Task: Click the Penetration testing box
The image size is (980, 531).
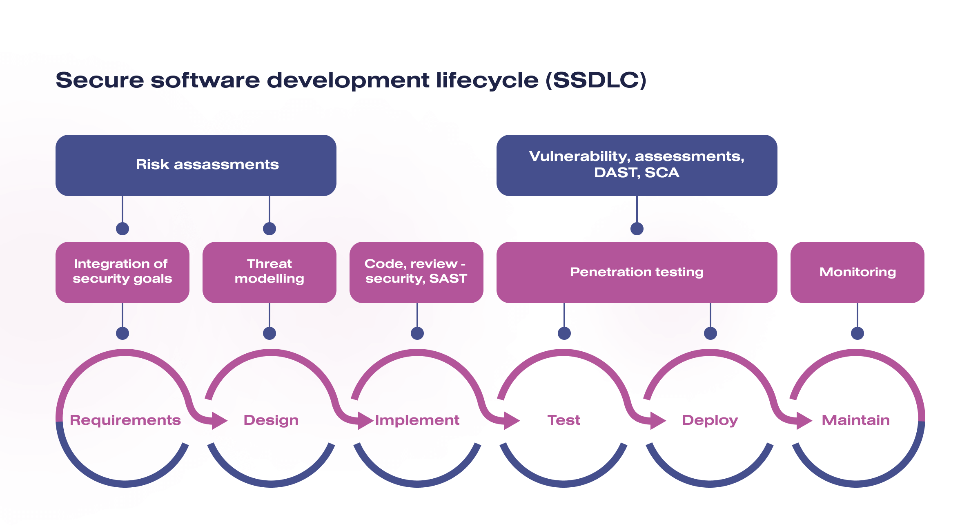Action: point(637,272)
